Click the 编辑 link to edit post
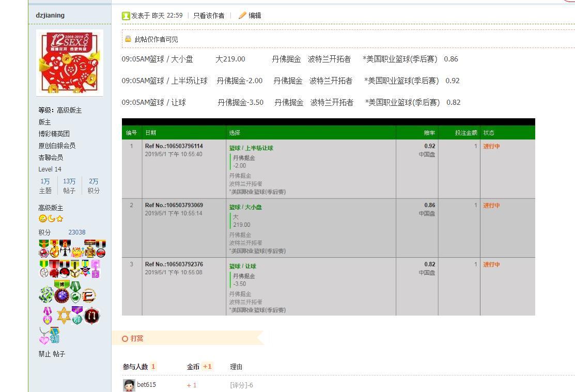The height and width of the screenshot is (392, 575). [x=255, y=15]
